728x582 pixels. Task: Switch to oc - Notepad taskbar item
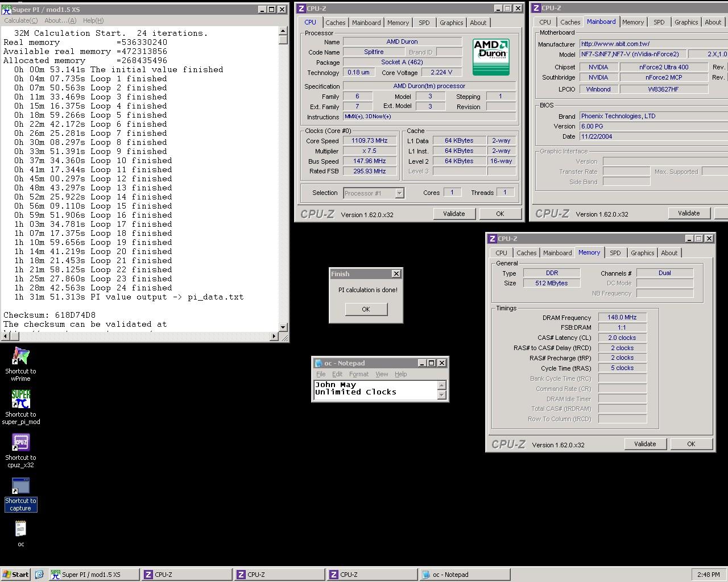(465, 575)
